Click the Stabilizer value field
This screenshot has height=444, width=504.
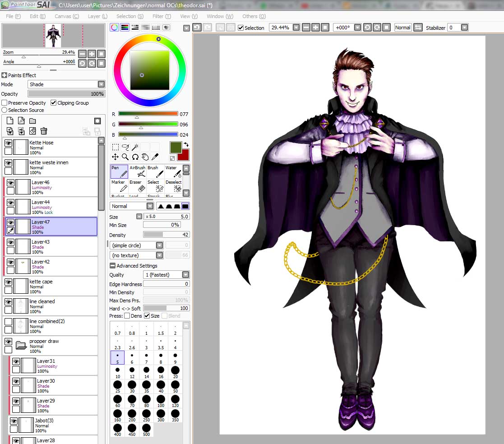pyautogui.click(x=453, y=28)
